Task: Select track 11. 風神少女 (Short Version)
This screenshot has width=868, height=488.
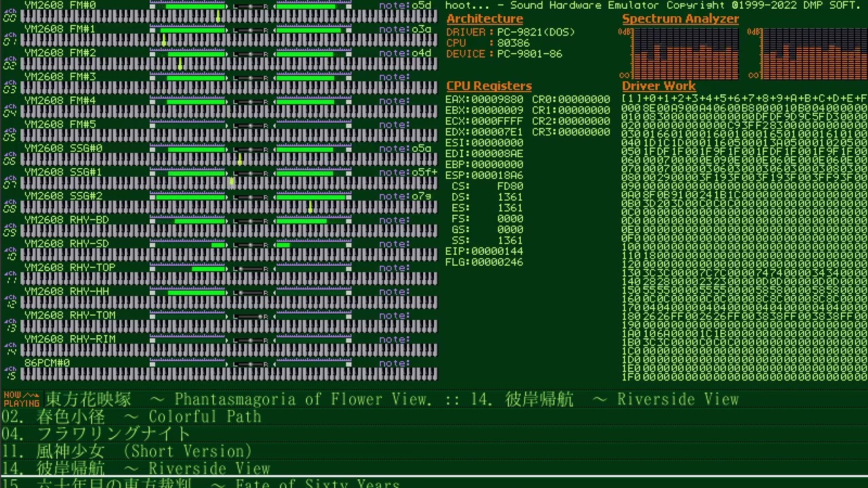Action: coord(127,451)
